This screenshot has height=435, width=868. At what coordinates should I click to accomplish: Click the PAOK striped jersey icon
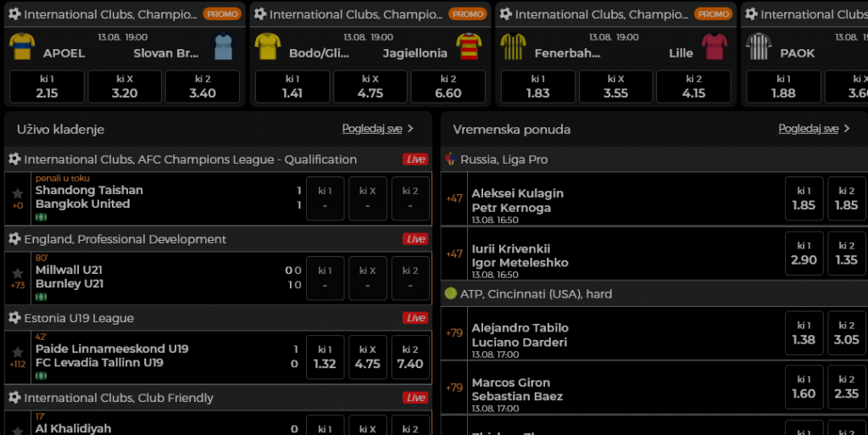pyautogui.click(x=759, y=47)
